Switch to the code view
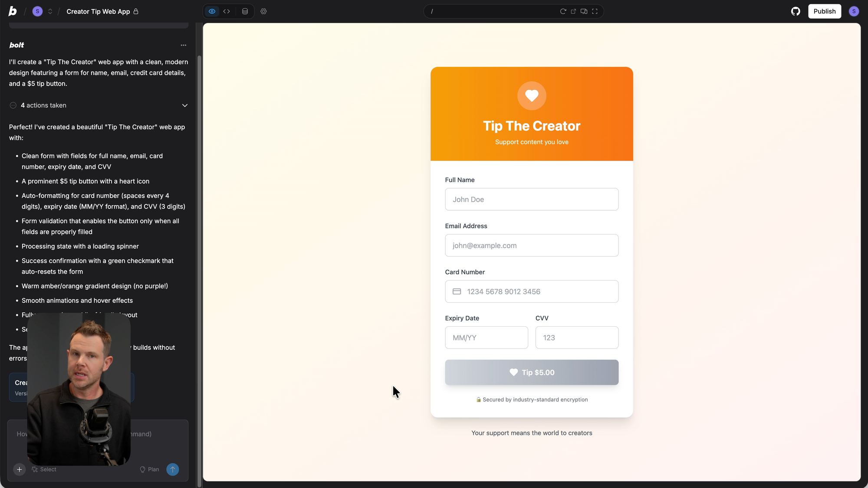Image resolution: width=868 pixels, height=488 pixels. [x=227, y=11]
